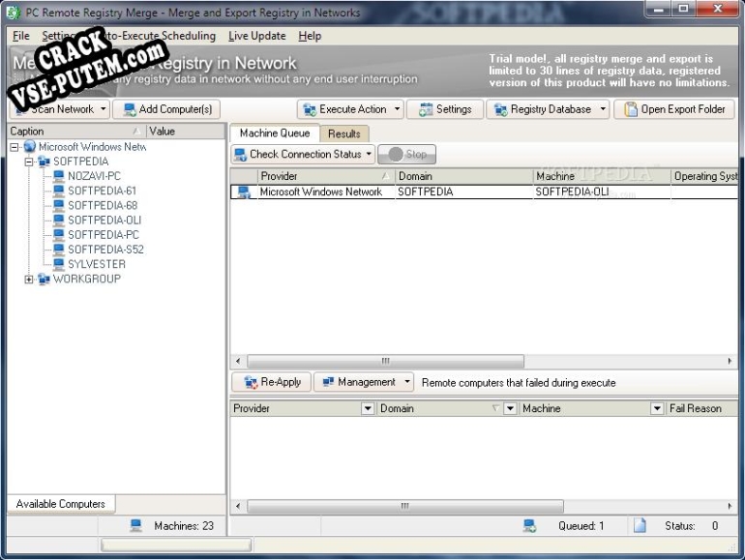Screen dimensions: 745x560
Task: Click the Operating System column header
Action: pyautogui.click(x=704, y=176)
